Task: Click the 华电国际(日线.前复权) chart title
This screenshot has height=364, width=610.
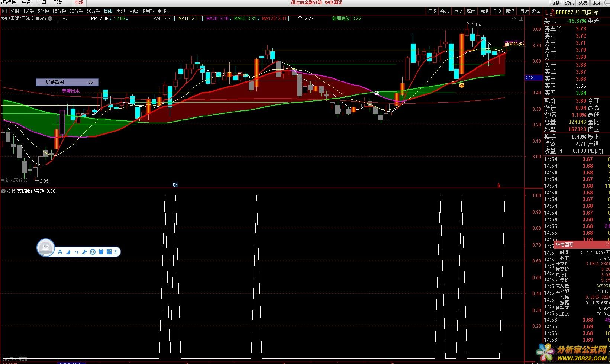Action: pyautogui.click(x=24, y=18)
